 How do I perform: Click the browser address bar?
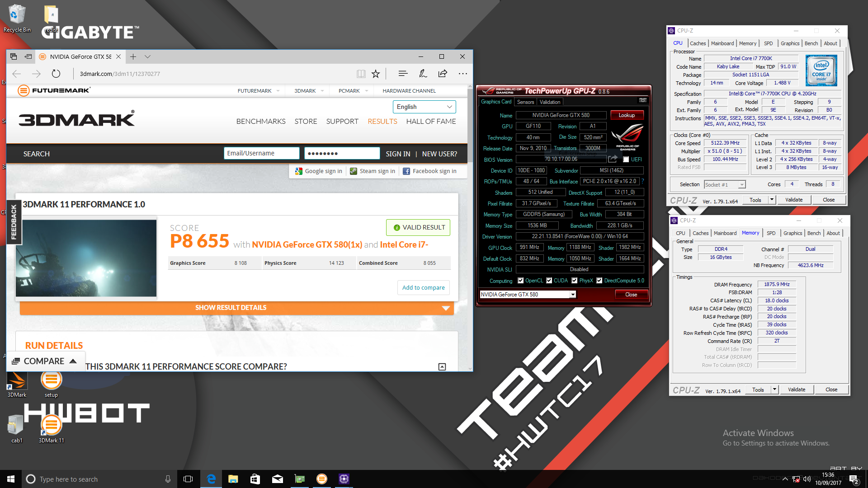pos(212,74)
